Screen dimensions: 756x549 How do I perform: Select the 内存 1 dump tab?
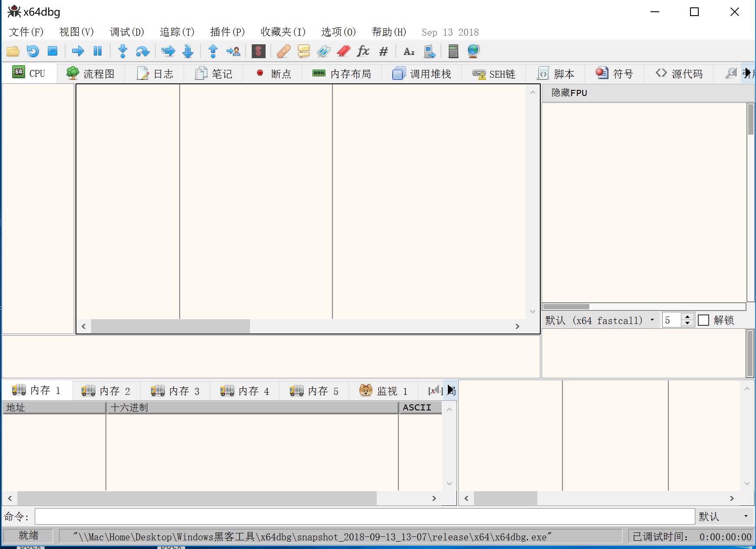pos(37,390)
